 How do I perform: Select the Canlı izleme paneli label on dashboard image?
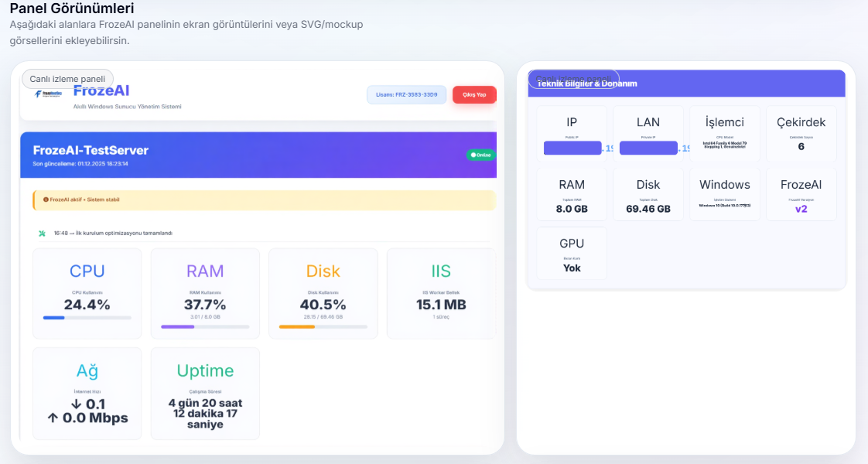[x=67, y=79]
